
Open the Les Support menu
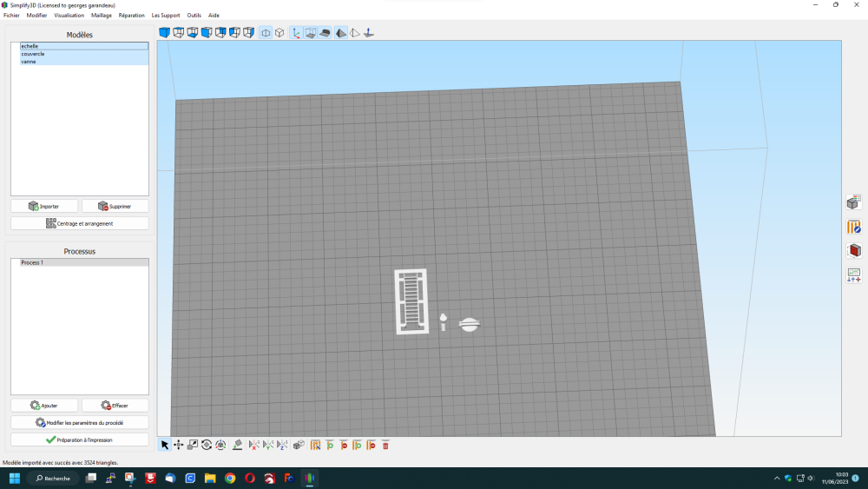tap(166, 16)
